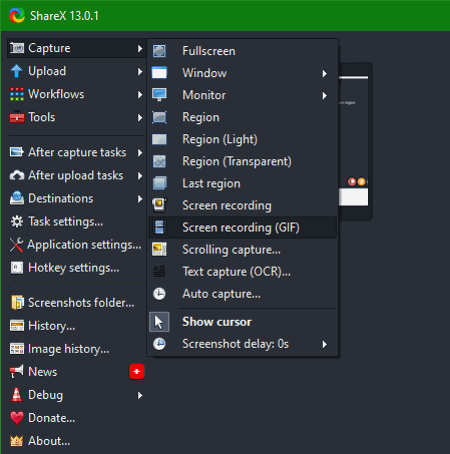Click the Debug traffic cone icon
Screen dimensions: 450x454
click(16, 395)
